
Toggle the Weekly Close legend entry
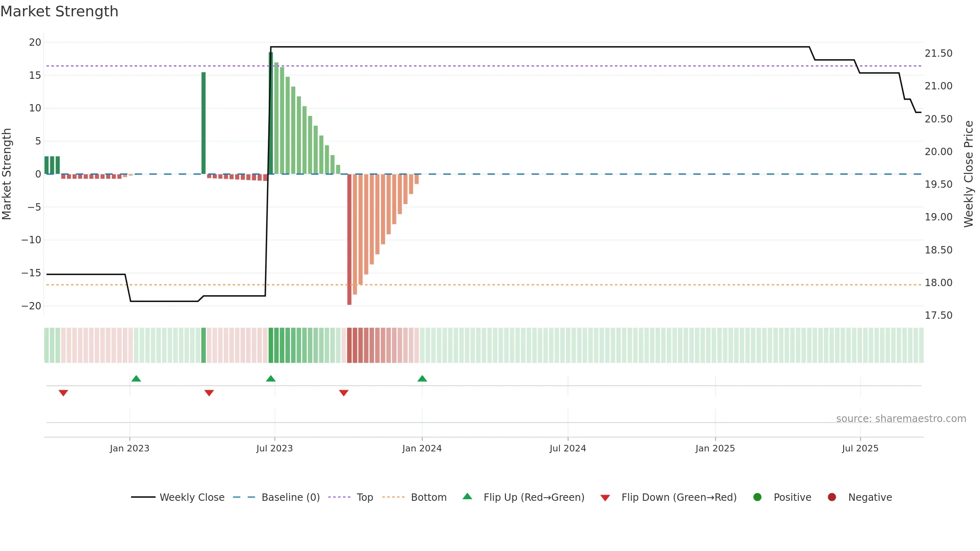tap(178, 497)
